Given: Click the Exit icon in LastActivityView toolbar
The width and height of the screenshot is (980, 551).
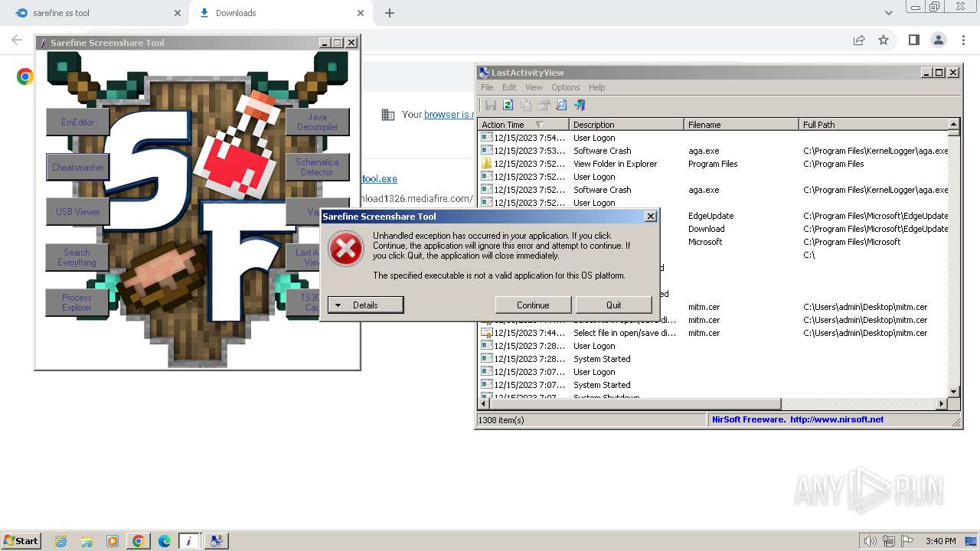Looking at the screenshot, I should (x=580, y=105).
